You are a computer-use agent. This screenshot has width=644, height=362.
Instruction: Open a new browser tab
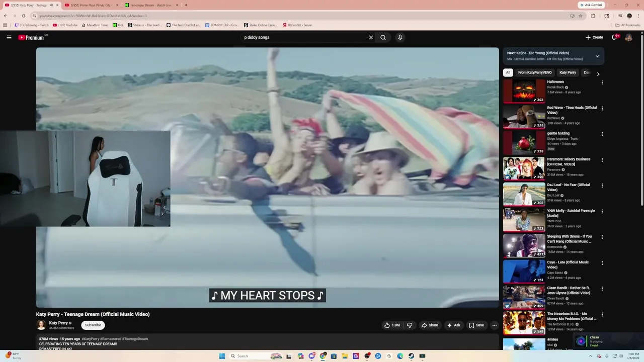point(186,5)
